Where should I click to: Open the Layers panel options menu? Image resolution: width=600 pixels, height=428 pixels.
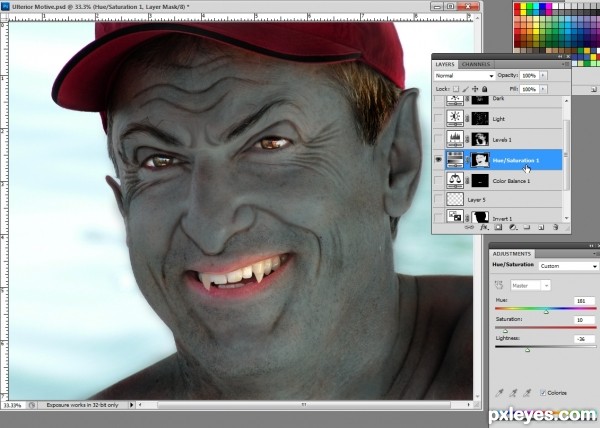pos(566,64)
